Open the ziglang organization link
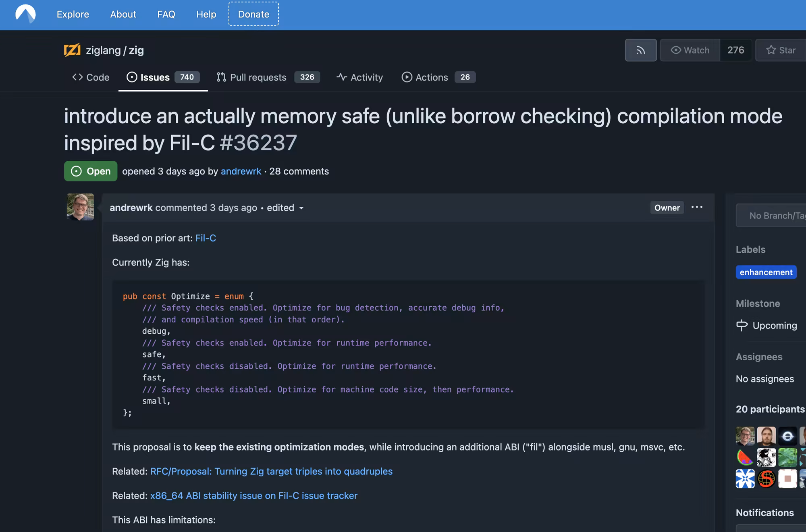Image resolution: width=806 pixels, height=532 pixels. tap(103, 50)
